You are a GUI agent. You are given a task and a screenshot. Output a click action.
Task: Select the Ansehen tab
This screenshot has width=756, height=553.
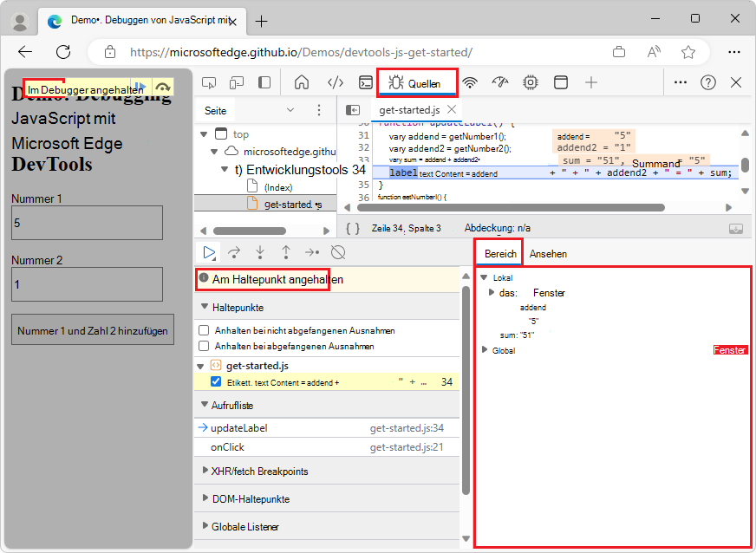[x=548, y=254]
